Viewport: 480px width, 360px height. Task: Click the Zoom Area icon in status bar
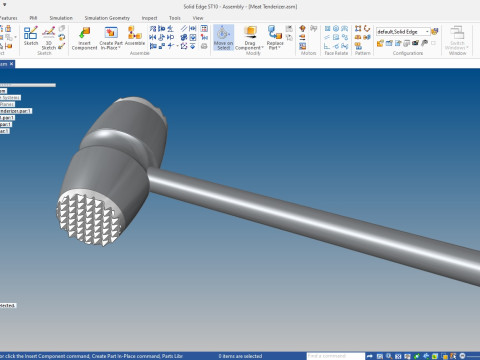(380, 356)
